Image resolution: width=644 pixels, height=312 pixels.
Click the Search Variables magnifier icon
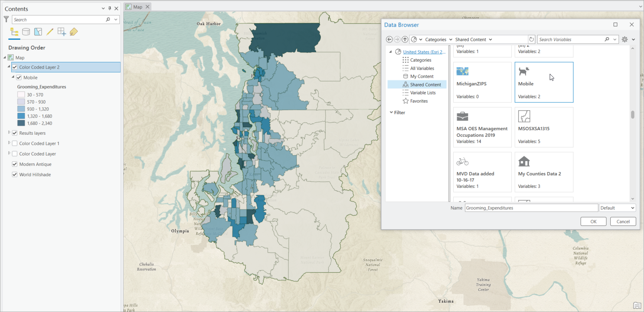tap(607, 39)
